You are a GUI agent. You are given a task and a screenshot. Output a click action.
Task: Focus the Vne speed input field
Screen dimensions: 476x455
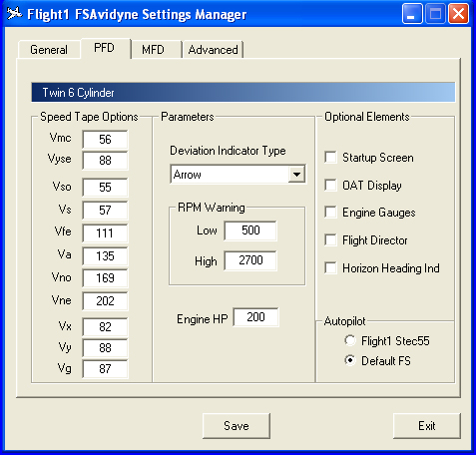tap(105, 301)
